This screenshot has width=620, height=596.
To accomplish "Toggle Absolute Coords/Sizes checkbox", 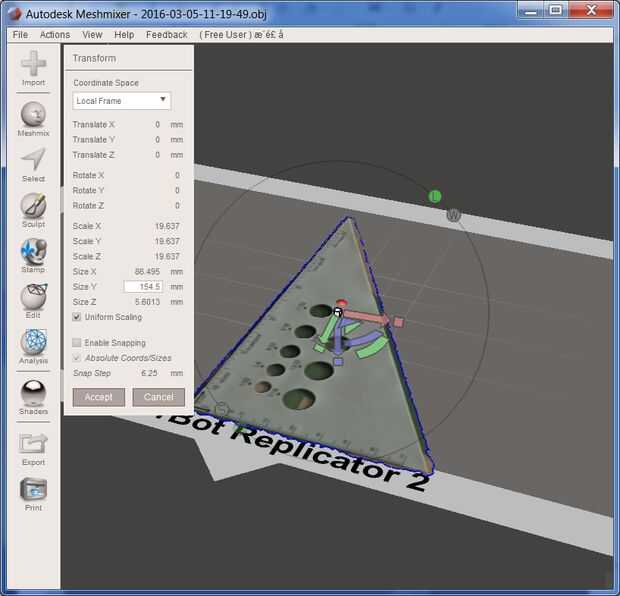I will point(77,358).
